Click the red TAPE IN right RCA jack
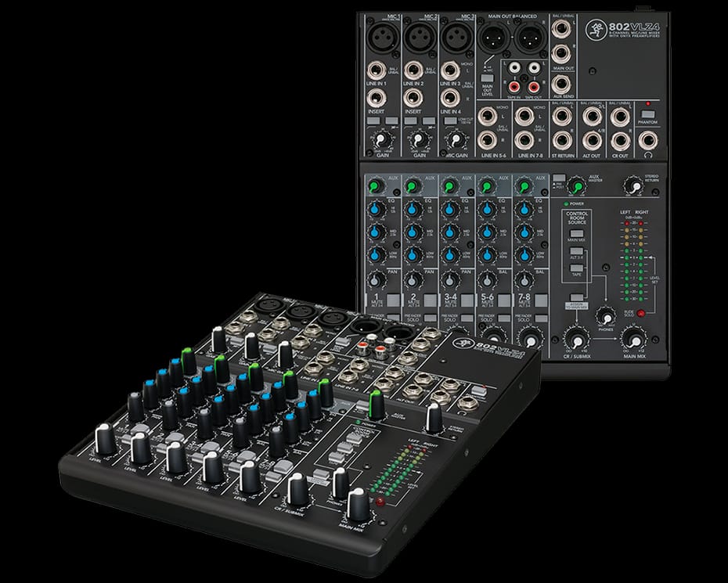Image resolution: width=728 pixels, height=583 pixels. [514, 86]
